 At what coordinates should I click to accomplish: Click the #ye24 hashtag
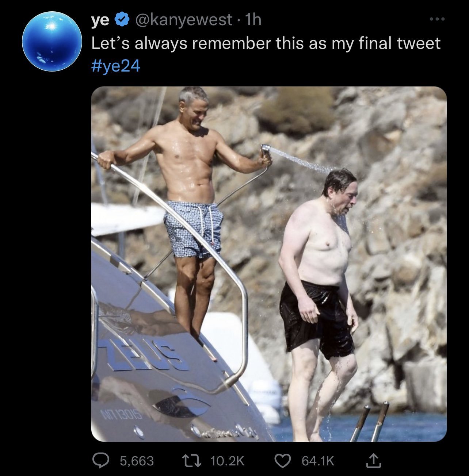pos(115,66)
